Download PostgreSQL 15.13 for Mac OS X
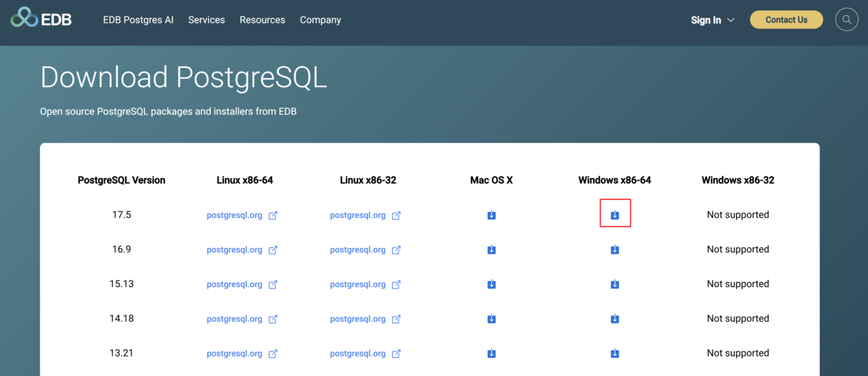 491,284
